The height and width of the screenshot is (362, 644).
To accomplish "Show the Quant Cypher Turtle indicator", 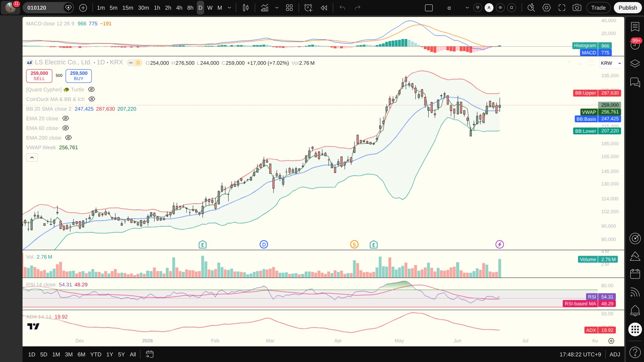I will pyautogui.click(x=91, y=89).
